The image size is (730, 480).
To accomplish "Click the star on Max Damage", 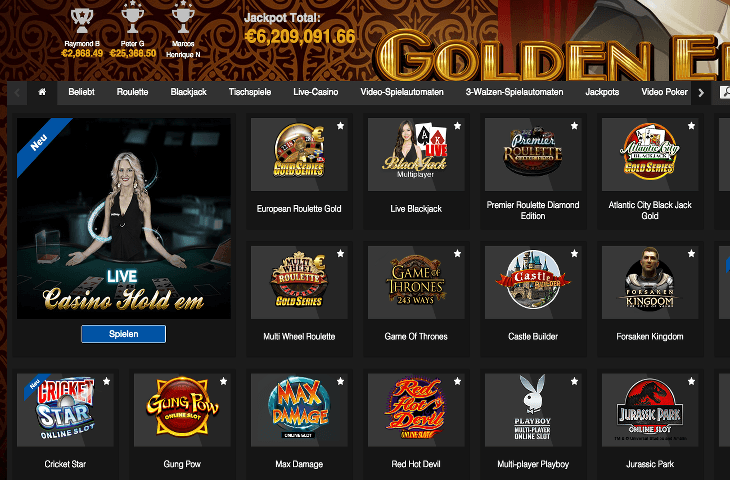I will (x=340, y=381).
